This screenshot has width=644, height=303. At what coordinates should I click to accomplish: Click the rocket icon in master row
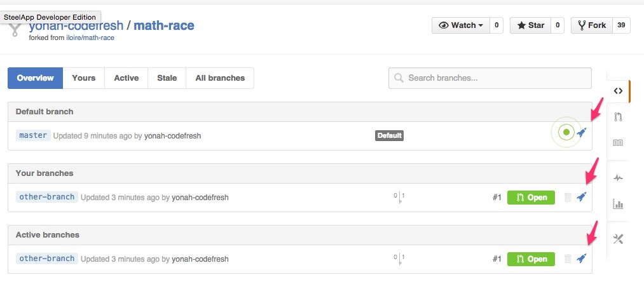pyautogui.click(x=582, y=132)
